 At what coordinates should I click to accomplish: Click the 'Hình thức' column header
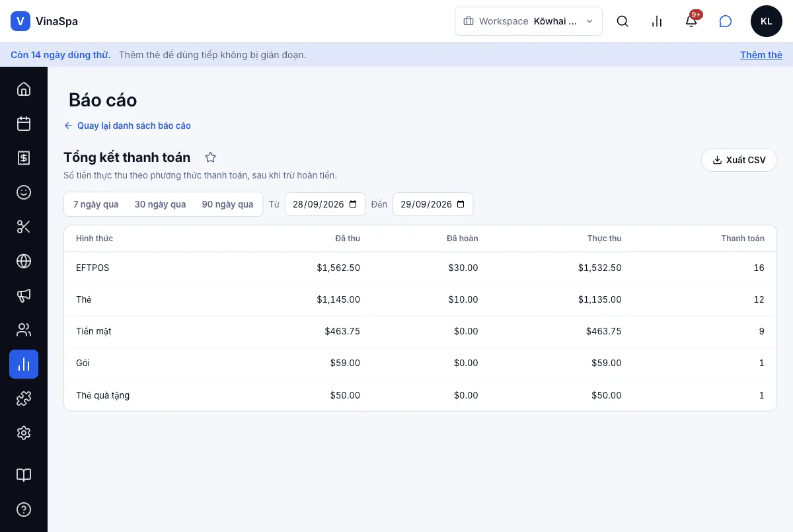[x=94, y=239]
